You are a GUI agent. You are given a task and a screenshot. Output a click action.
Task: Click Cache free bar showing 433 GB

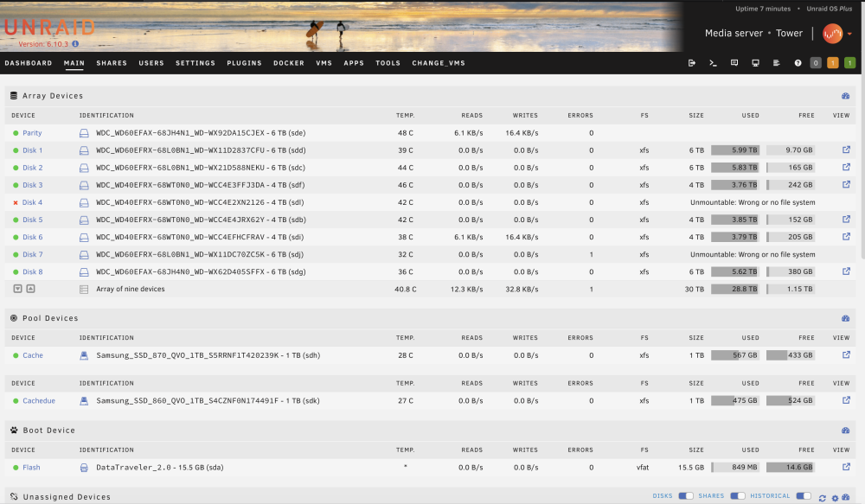791,355
